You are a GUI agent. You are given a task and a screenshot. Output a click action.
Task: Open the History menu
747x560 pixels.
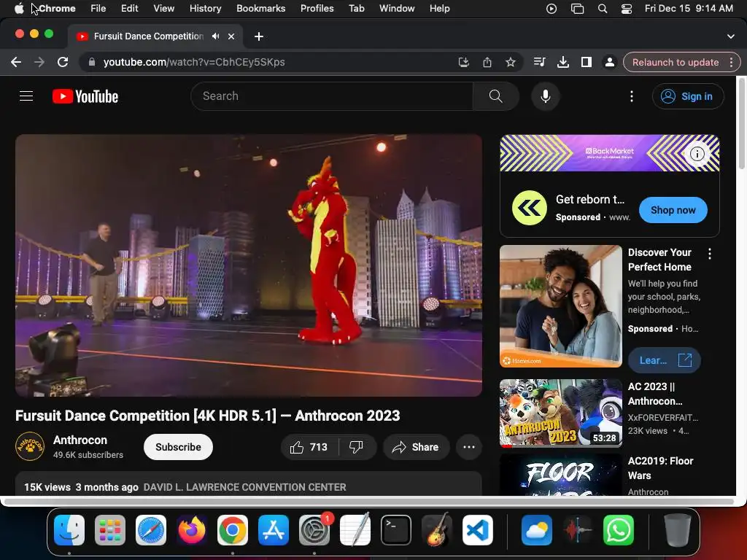click(x=205, y=8)
